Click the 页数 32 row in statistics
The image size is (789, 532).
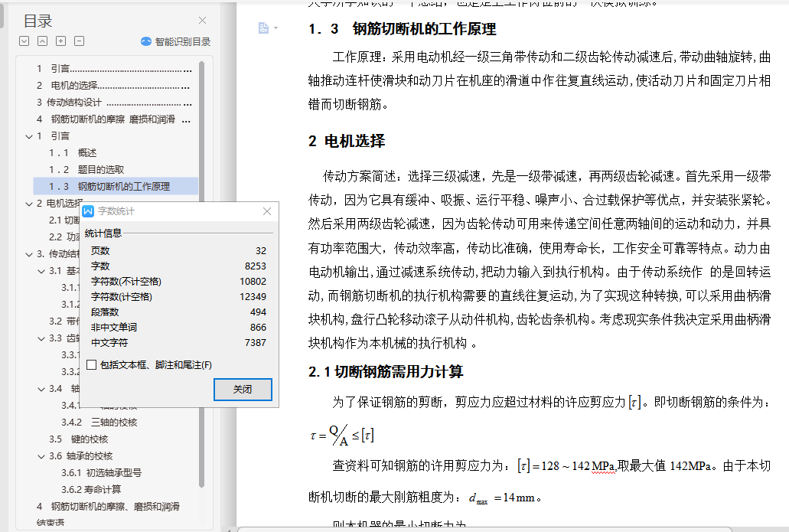point(178,250)
